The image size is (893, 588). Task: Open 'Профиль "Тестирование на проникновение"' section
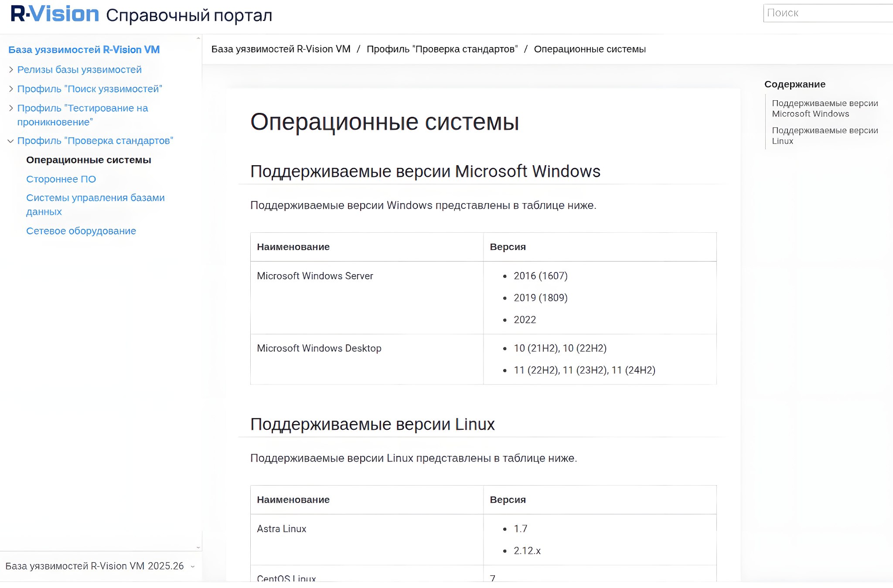(x=82, y=115)
